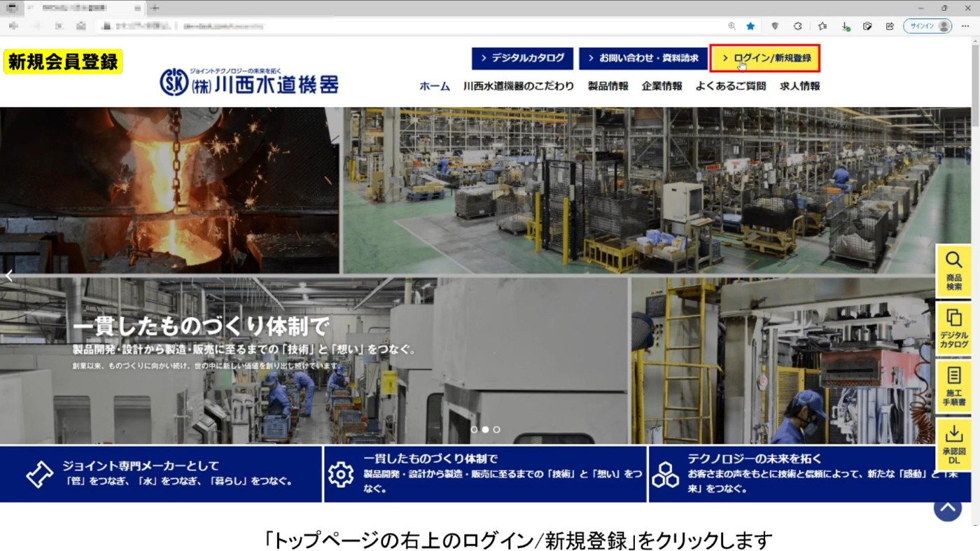This screenshot has height=551, width=980.
Task: Click the 川西水道機器 company logo
Action: tap(249, 82)
